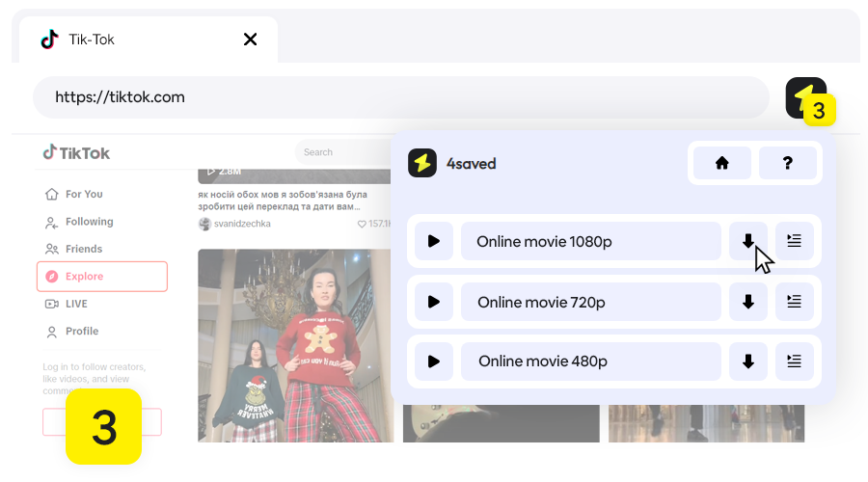Image resolution: width=868 pixels, height=482 pixels.
Task: Go to the Following page
Action: (89, 222)
